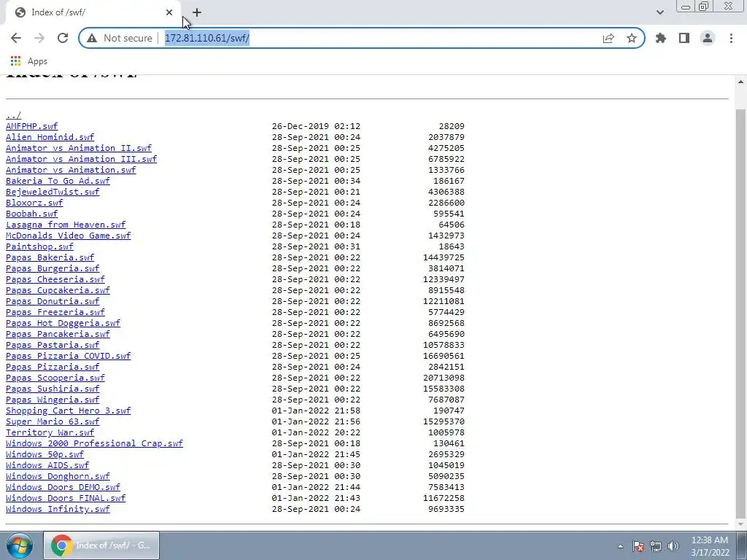The image size is (747, 560).
Task: Open the Papas Wingeria.swf link
Action: (x=53, y=400)
